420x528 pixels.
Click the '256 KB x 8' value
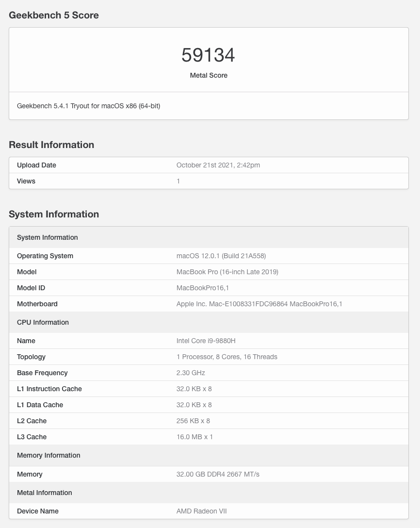pyautogui.click(x=193, y=421)
